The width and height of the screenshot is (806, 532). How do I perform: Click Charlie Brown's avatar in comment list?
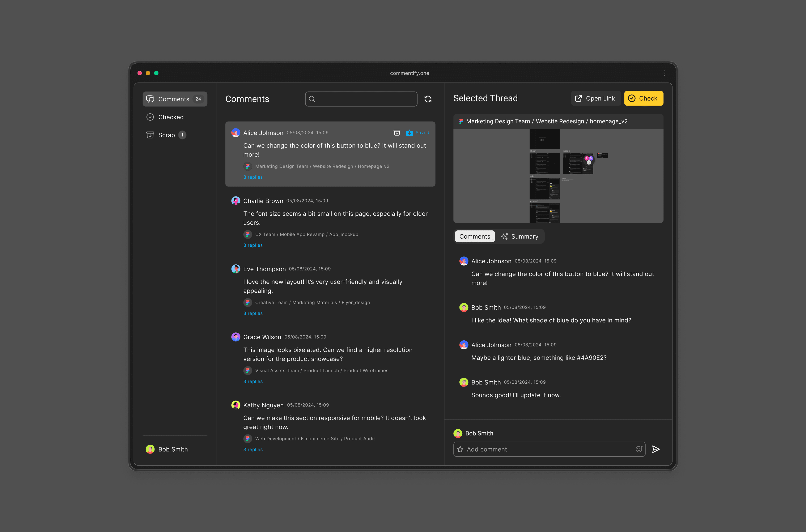(x=236, y=201)
